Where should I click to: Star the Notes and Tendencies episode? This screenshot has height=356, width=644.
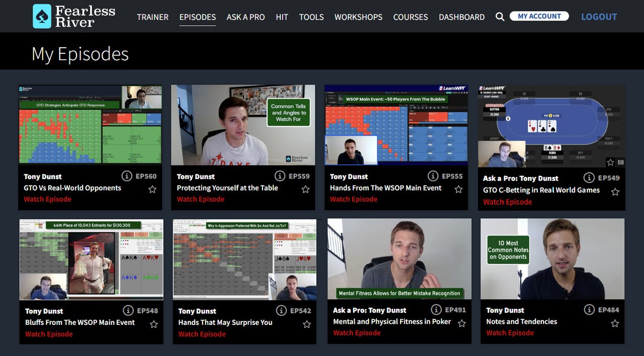click(x=615, y=323)
